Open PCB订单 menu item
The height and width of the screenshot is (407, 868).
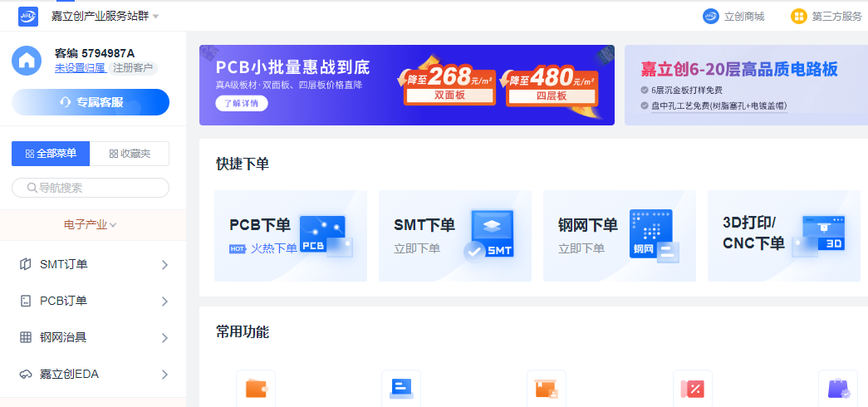click(93, 302)
